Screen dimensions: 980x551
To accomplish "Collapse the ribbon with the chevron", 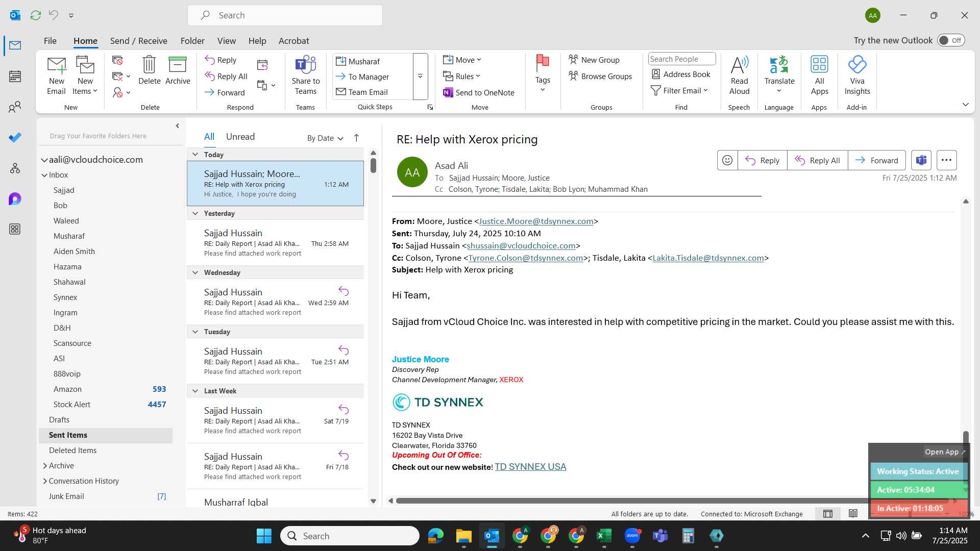I will [965, 105].
